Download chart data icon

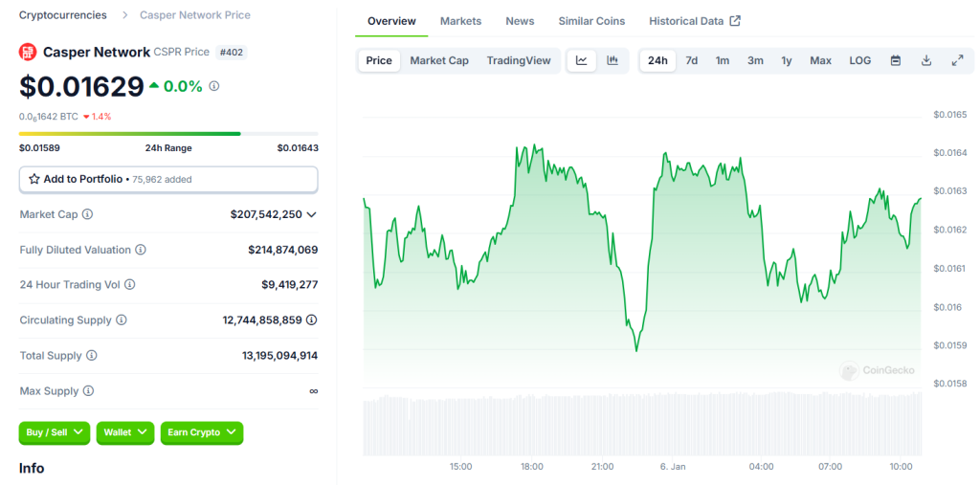tap(926, 60)
